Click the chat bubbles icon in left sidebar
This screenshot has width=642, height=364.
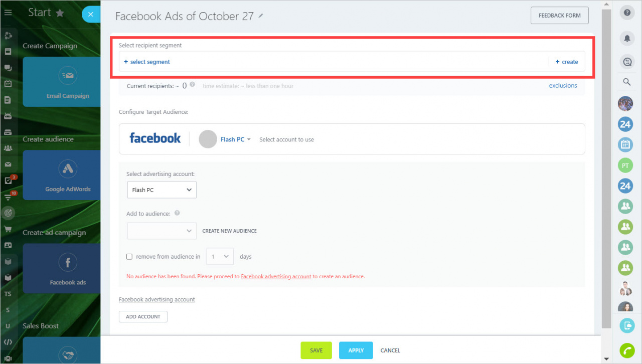pyautogui.click(x=8, y=68)
